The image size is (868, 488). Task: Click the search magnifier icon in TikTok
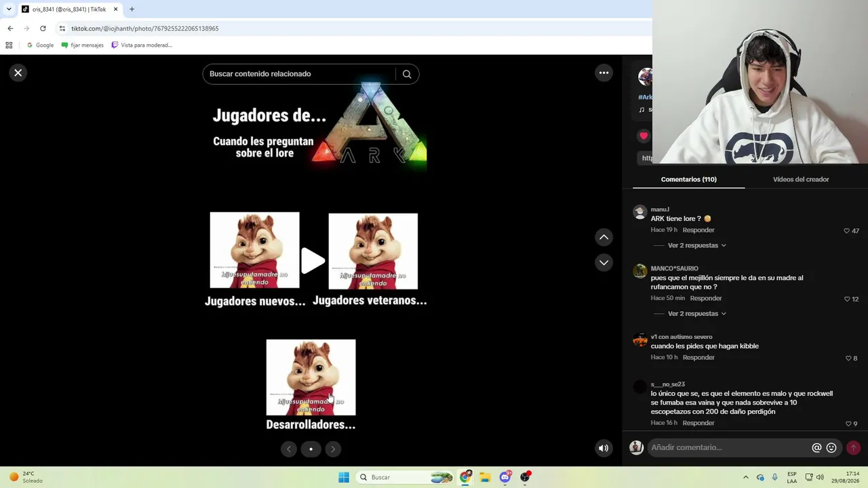(407, 74)
